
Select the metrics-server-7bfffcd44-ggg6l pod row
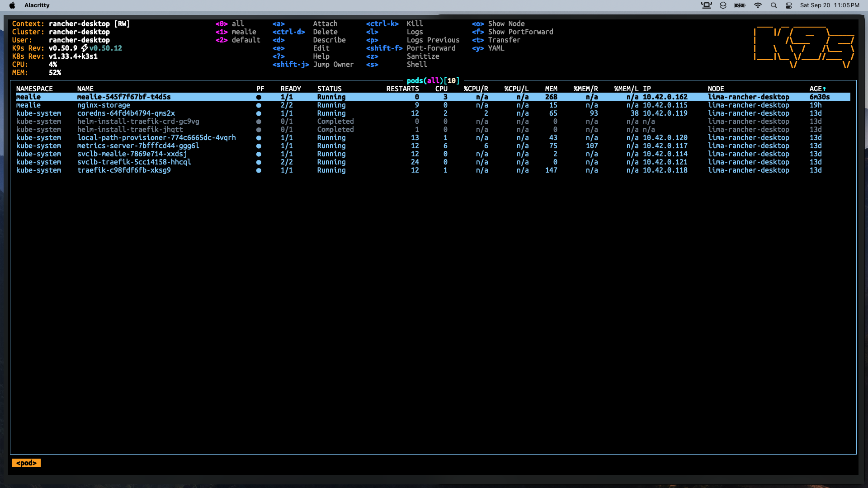coord(138,146)
